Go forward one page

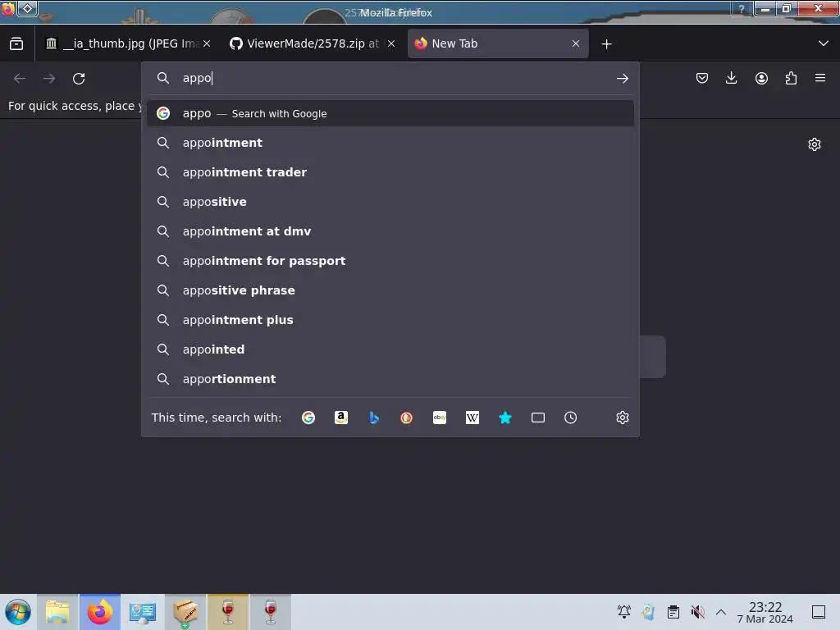point(49,78)
